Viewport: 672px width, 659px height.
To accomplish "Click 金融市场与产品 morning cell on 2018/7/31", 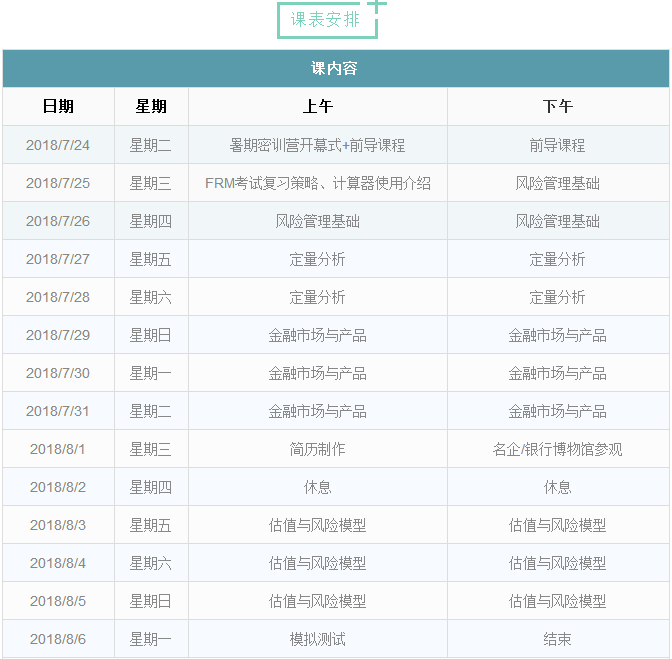I will click(317, 411).
